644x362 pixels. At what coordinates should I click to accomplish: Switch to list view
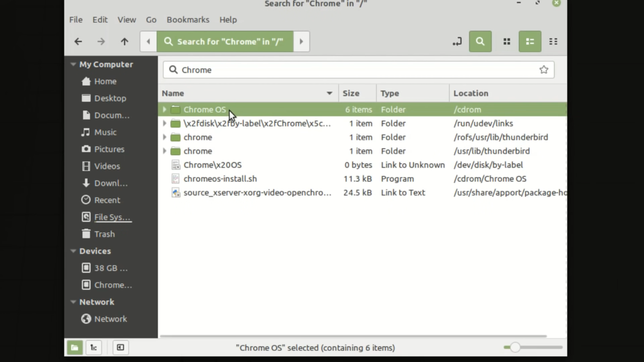(530, 42)
